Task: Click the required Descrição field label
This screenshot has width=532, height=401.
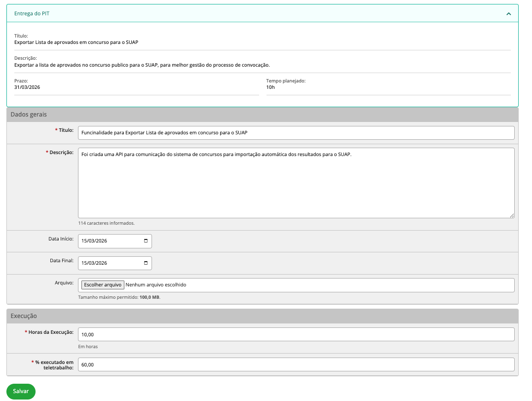Action: pos(61,152)
